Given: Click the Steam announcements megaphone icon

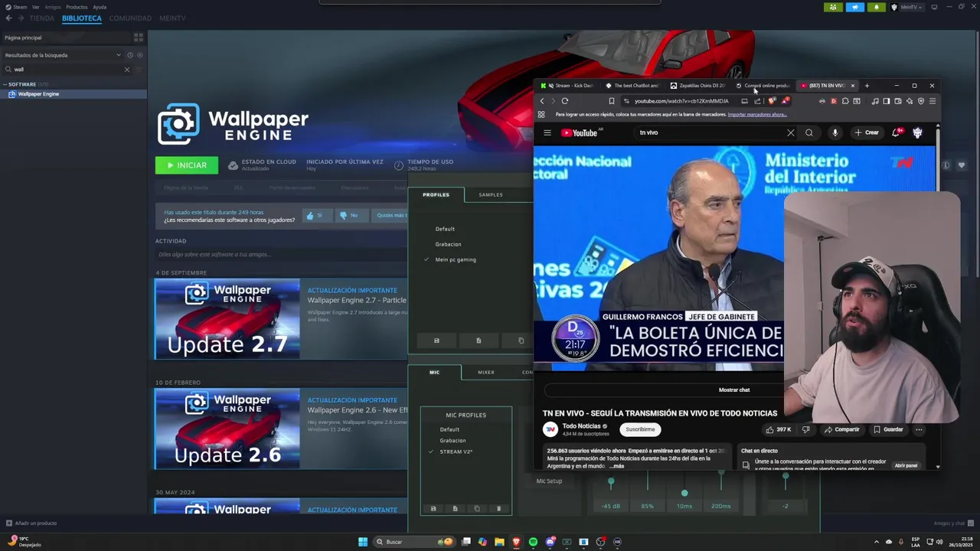Looking at the screenshot, I should click(855, 7).
